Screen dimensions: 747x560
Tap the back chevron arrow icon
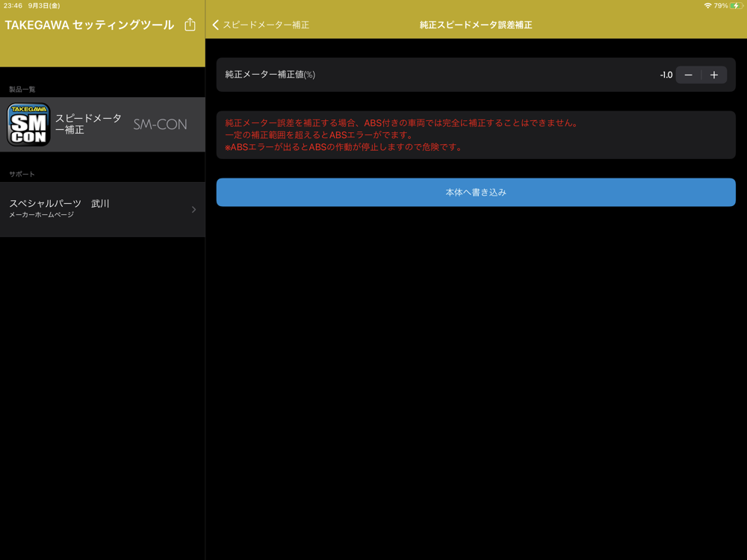[216, 25]
